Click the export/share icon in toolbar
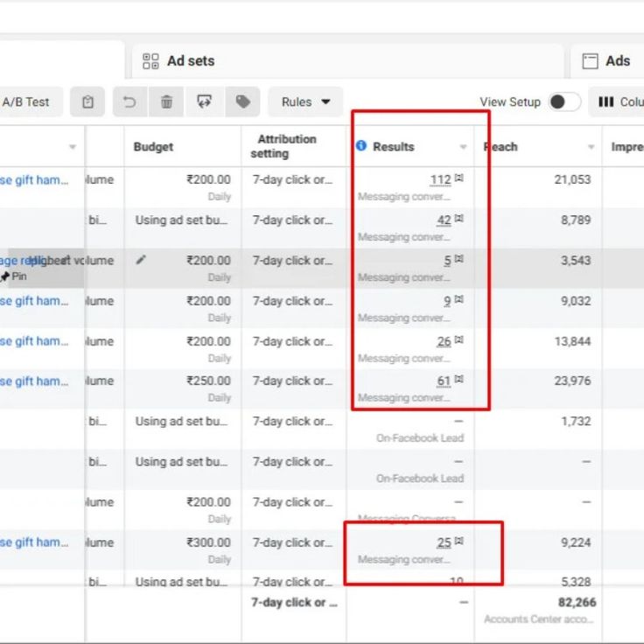 (x=205, y=102)
